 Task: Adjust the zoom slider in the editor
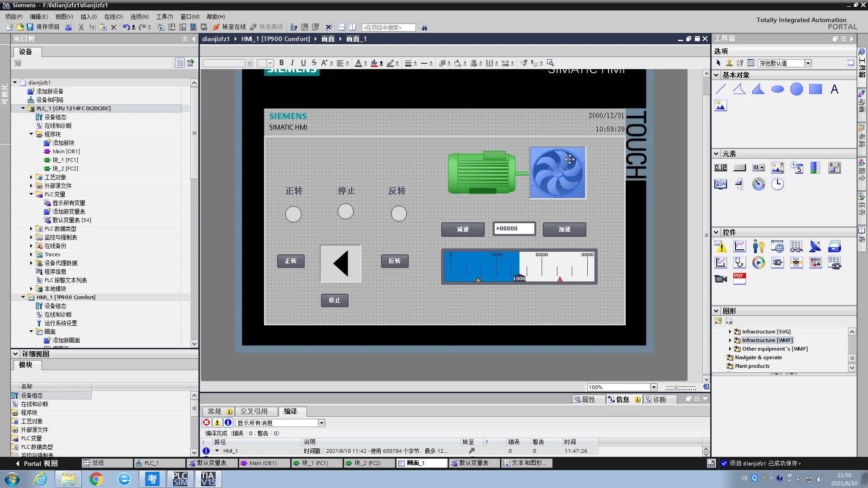pos(676,387)
